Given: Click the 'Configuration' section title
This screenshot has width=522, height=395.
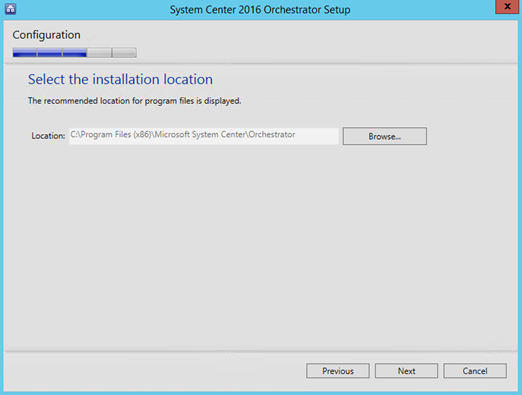Looking at the screenshot, I should [46, 35].
